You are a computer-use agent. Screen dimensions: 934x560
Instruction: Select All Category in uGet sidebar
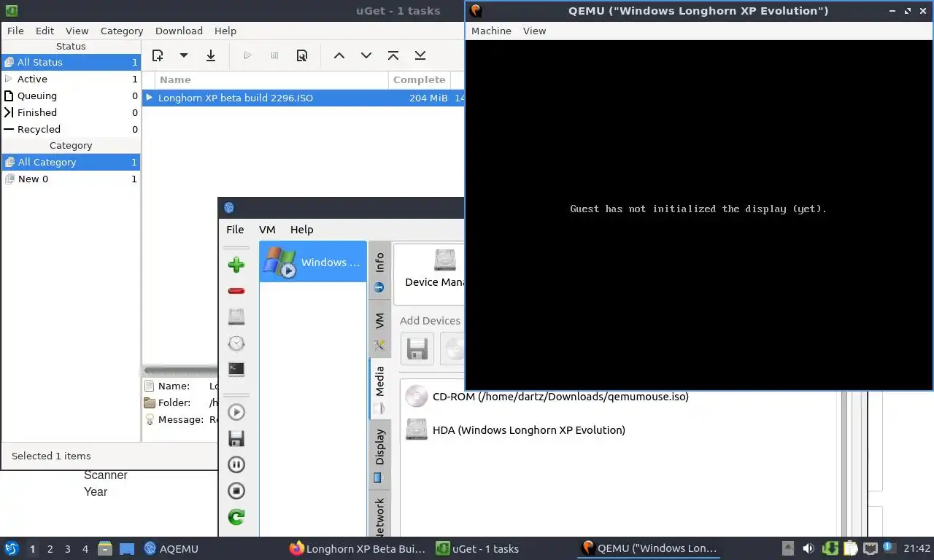(x=71, y=162)
